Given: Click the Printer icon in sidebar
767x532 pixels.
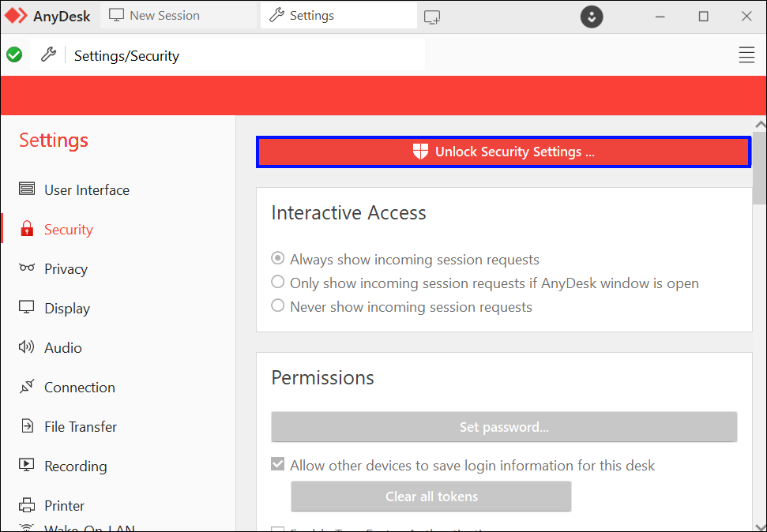Looking at the screenshot, I should tap(27, 505).
